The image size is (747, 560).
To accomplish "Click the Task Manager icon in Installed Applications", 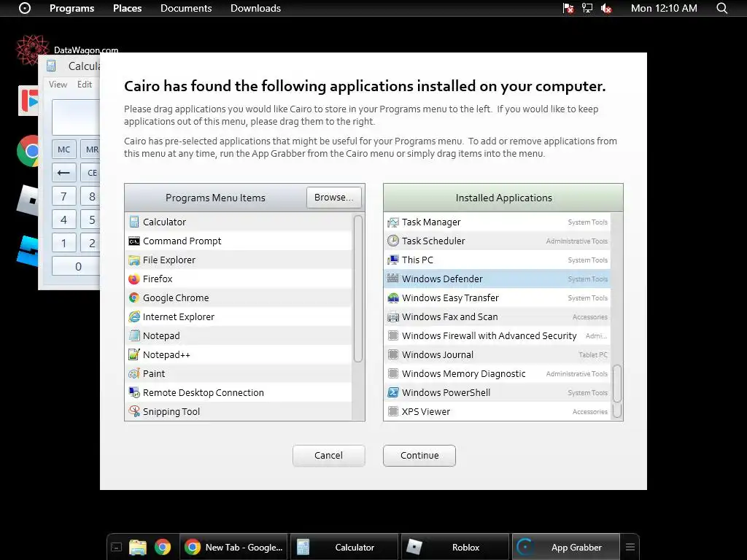I will click(393, 222).
